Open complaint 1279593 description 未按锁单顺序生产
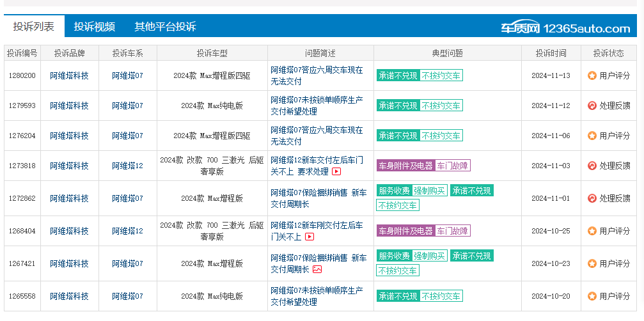The image size is (644, 321). [317, 106]
